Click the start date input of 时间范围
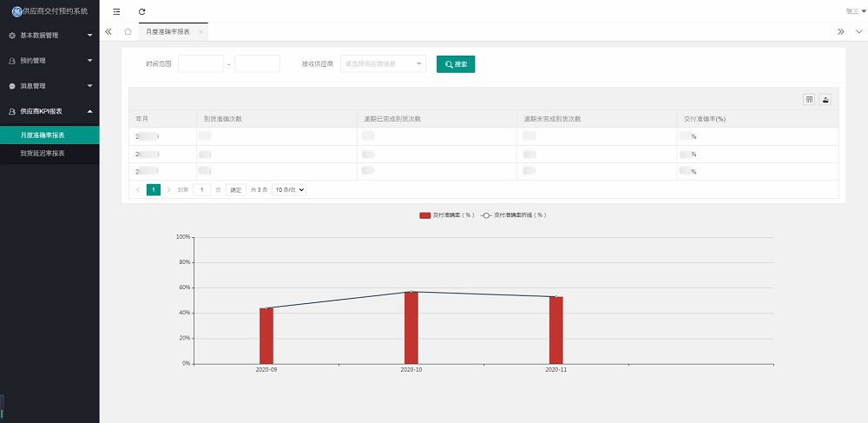The width and height of the screenshot is (868, 423). (201, 63)
